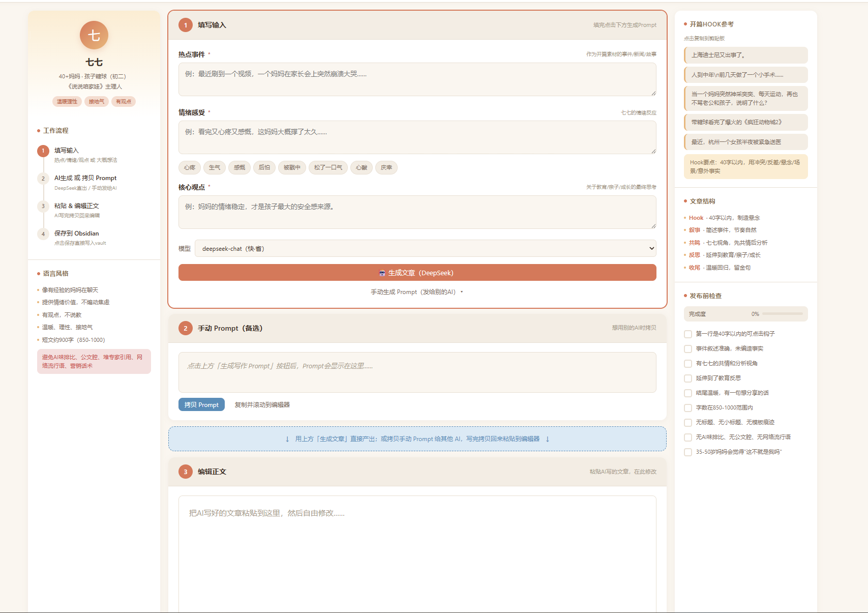Check 延伸到了教育反思 checkbox
This screenshot has height=613, width=868.
(x=688, y=378)
